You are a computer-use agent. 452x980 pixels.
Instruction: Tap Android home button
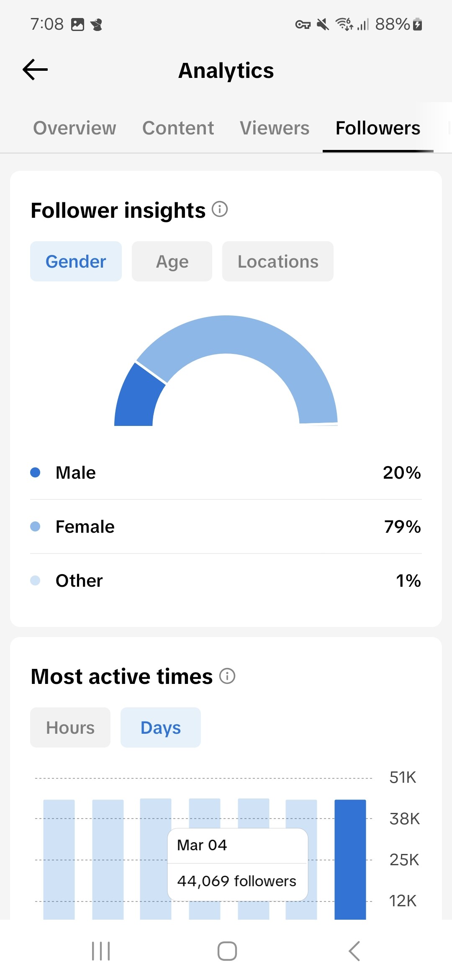tap(227, 951)
